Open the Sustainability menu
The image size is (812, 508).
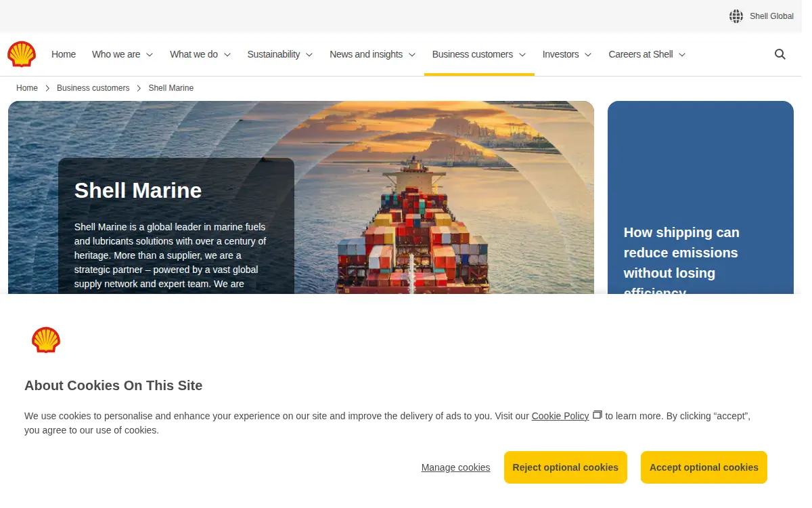pyautogui.click(x=280, y=54)
